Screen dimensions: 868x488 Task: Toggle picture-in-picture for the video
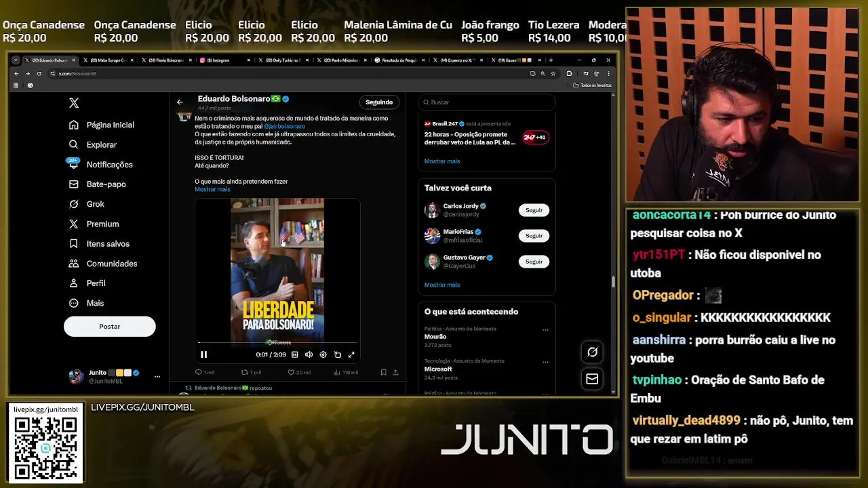click(x=337, y=354)
